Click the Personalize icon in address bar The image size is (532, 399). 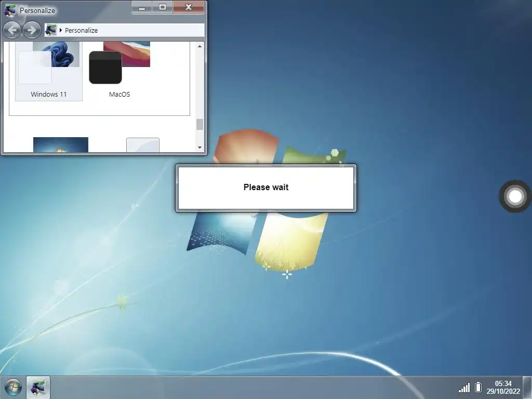coord(51,30)
